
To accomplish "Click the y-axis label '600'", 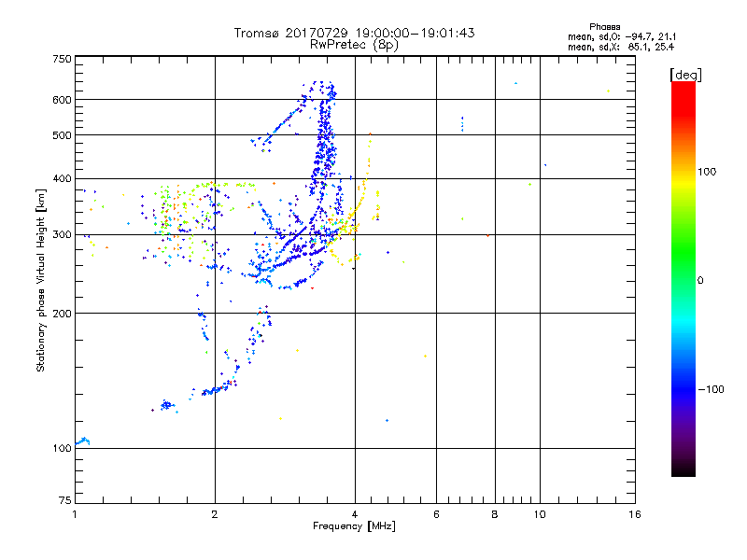I will pyautogui.click(x=62, y=100).
